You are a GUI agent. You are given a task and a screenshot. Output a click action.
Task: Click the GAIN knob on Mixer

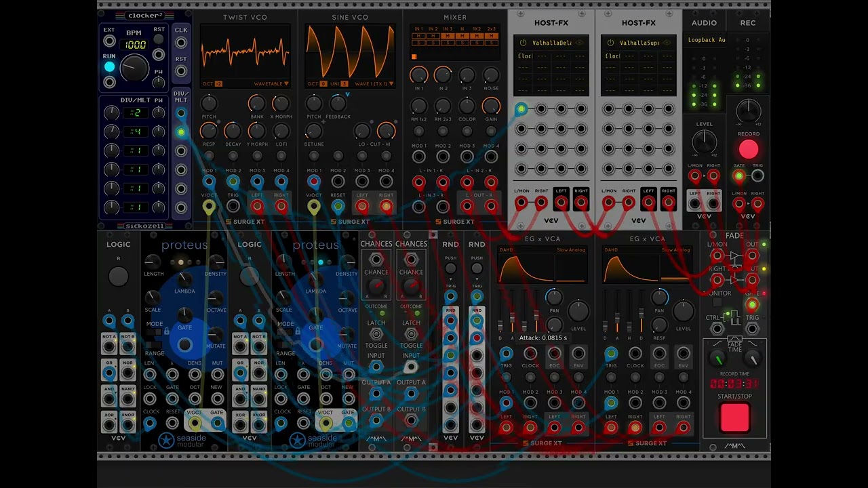[x=491, y=106]
